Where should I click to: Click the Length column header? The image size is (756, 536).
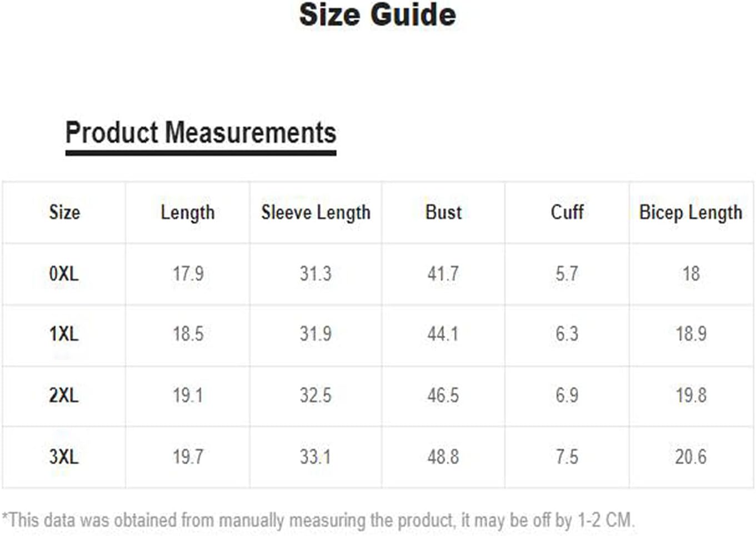click(x=188, y=213)
